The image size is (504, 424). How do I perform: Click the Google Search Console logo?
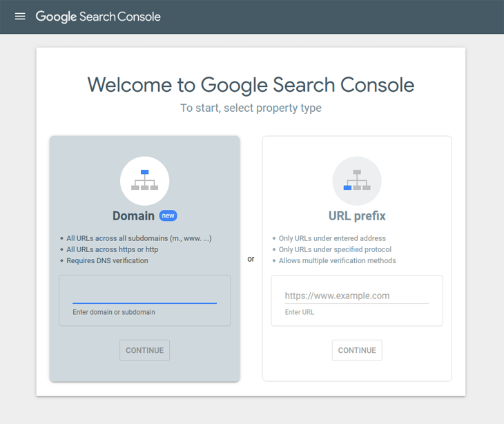(98, 17)
